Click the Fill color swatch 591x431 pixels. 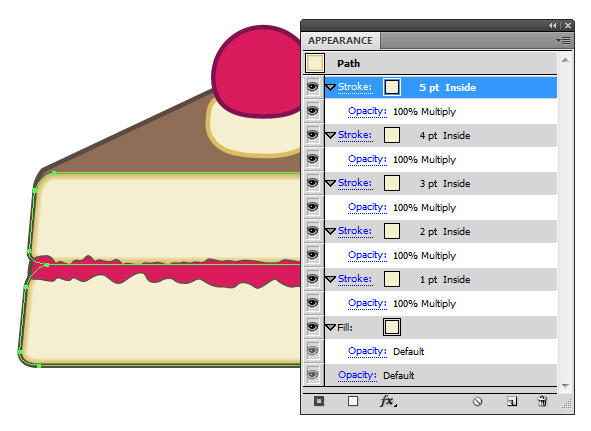coord(392,327)
